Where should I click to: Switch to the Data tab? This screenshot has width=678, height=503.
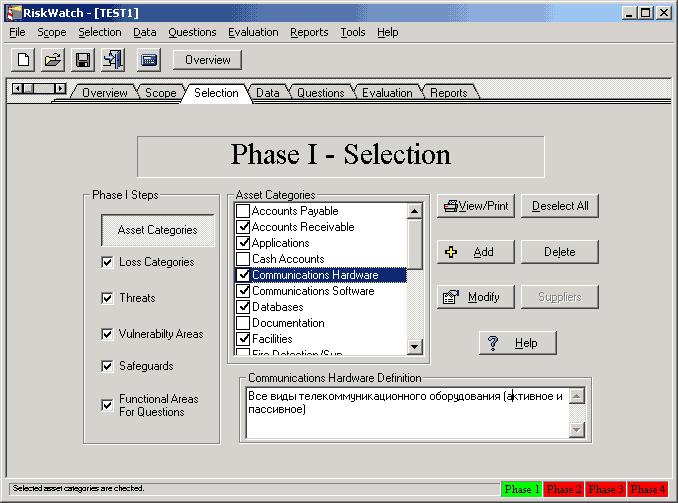click(x=268, y=93)
